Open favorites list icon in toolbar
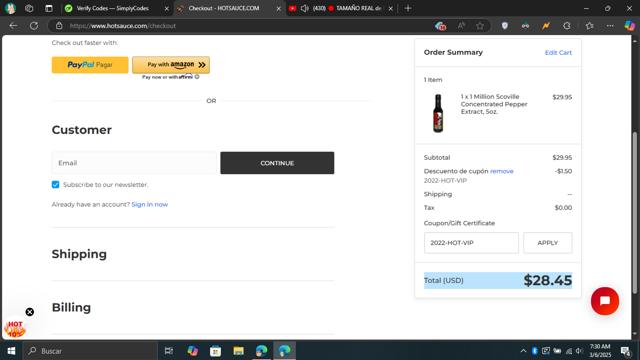Viewport: 640px width, 360px height. coord(589,26)
